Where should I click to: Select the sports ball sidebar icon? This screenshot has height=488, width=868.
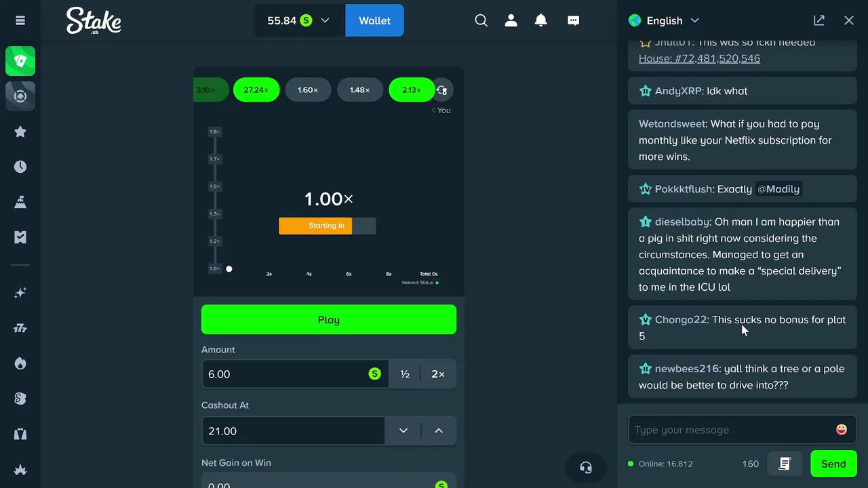point(20,96)
